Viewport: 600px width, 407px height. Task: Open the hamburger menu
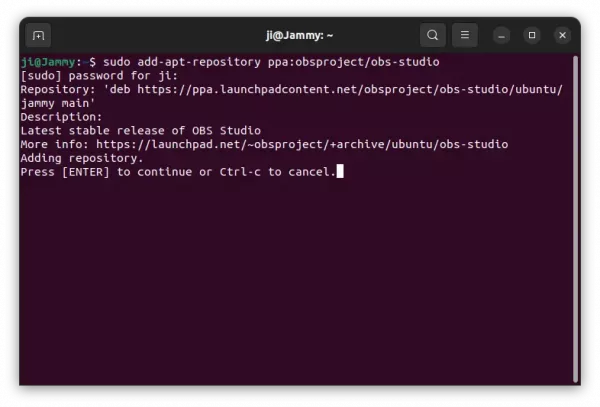coord(465,35)
